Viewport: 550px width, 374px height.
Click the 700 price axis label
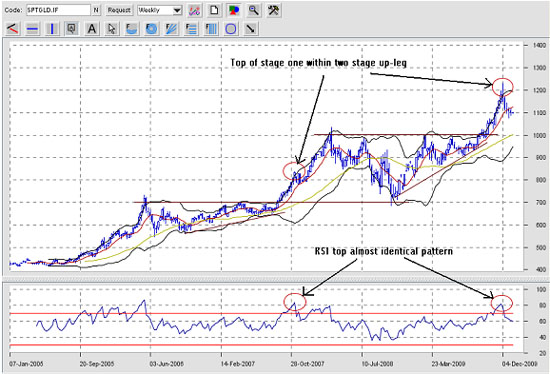(541, 203)
